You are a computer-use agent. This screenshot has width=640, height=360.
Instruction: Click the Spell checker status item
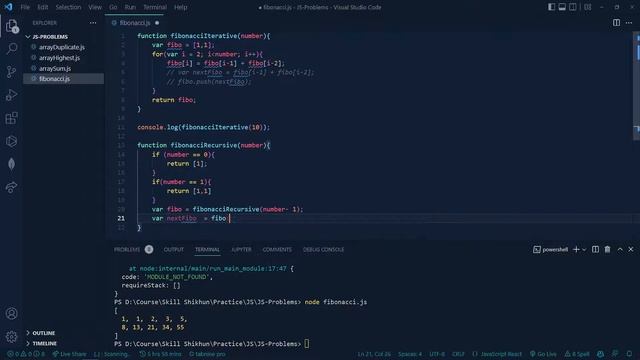point(577,354)
